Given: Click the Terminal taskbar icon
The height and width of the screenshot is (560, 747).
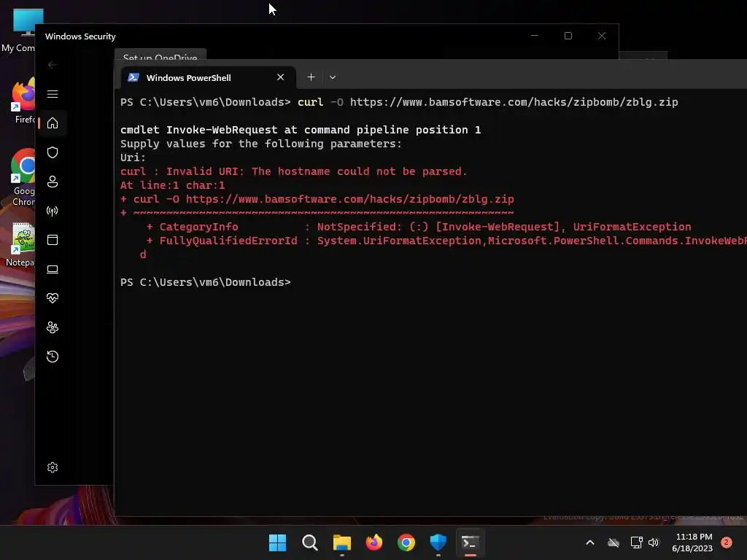Looking at the screenshot, I should [471, 542].
